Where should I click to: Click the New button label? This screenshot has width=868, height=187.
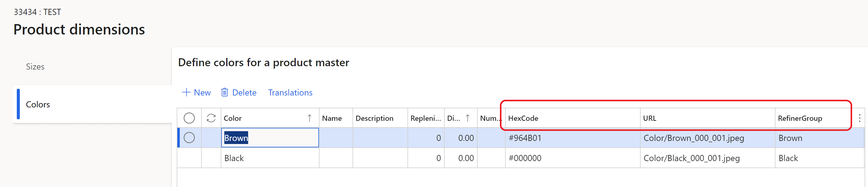click(202, 92)
